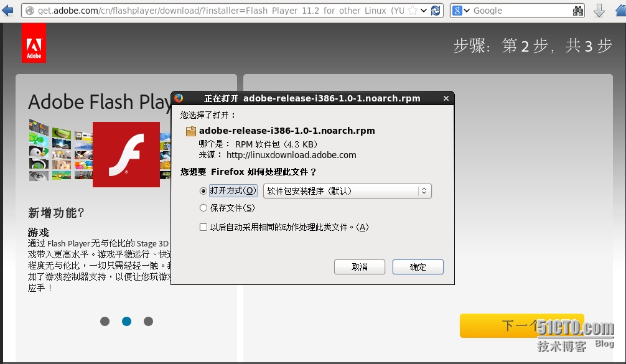Click the binoculars search icon

(x=577, y=11)
